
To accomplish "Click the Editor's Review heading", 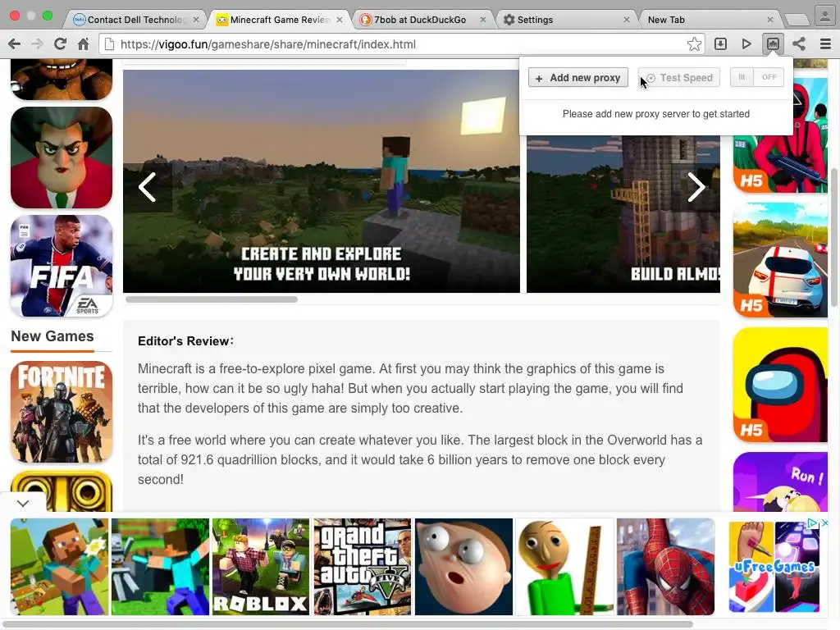I will click(x=185, y=341).
